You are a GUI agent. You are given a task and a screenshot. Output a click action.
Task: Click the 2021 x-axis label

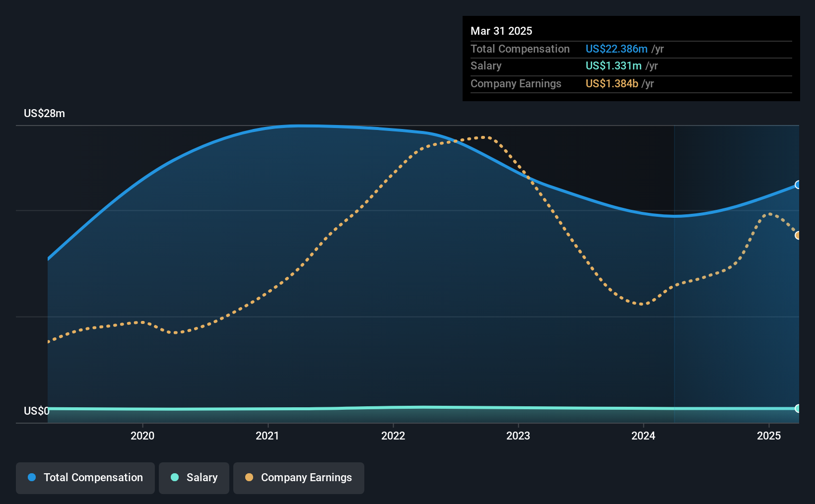(268, 436)
